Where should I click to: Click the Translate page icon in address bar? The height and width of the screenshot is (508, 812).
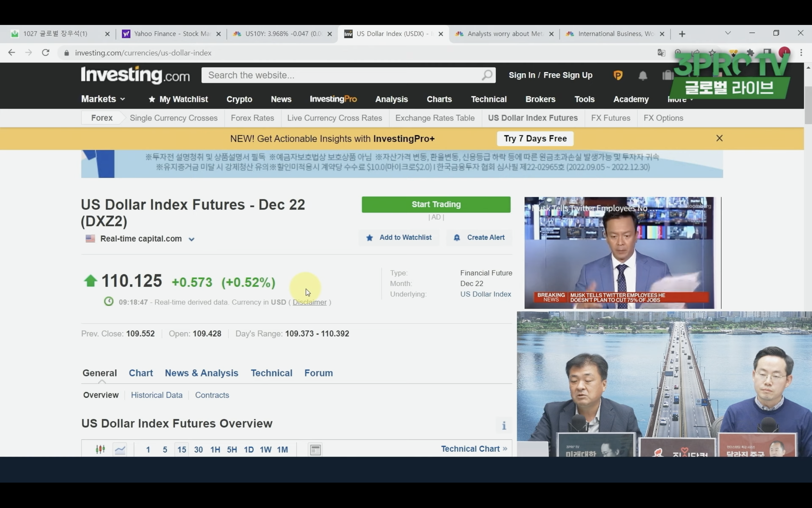coord(661,53)
